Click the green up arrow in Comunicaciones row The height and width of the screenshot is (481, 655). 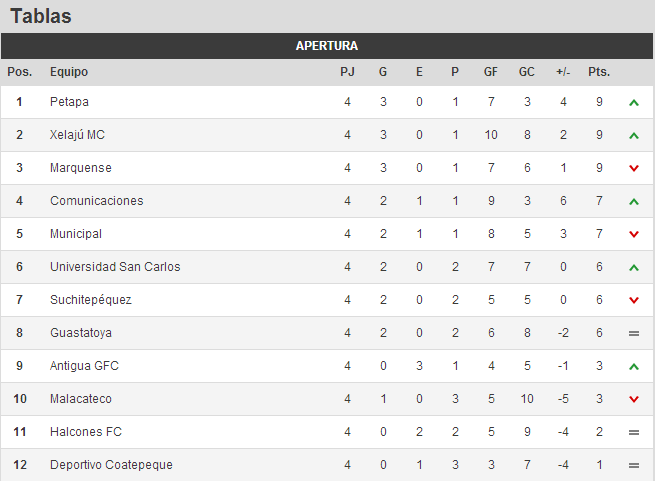pyautogui.click(x=634, y=201)
